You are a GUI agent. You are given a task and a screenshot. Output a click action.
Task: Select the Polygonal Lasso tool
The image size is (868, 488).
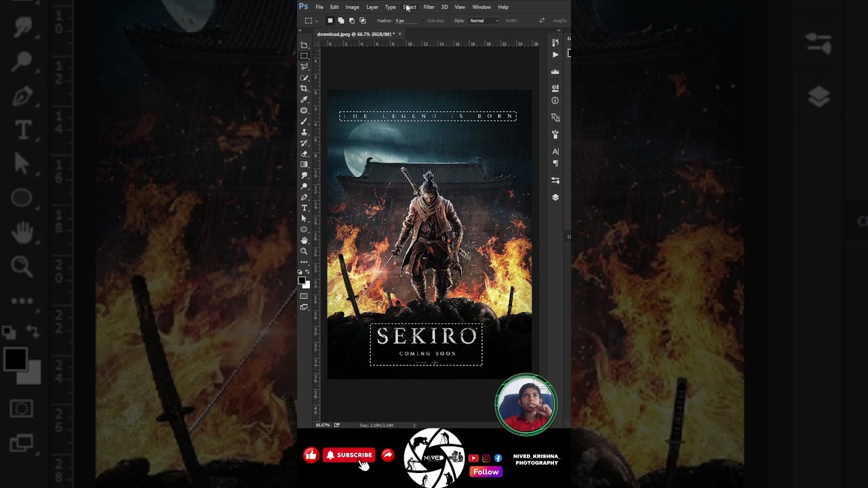[304, 67]
